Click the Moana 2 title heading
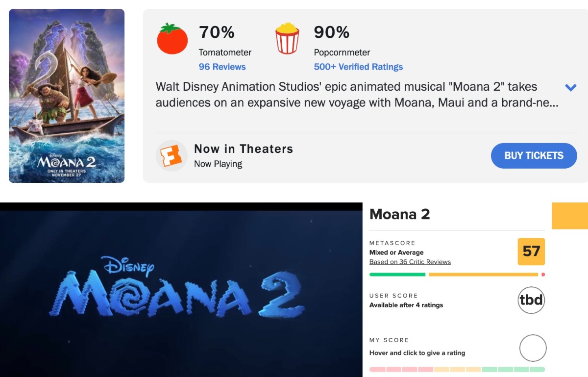The image size is (588, 377). tap(399, 214)
